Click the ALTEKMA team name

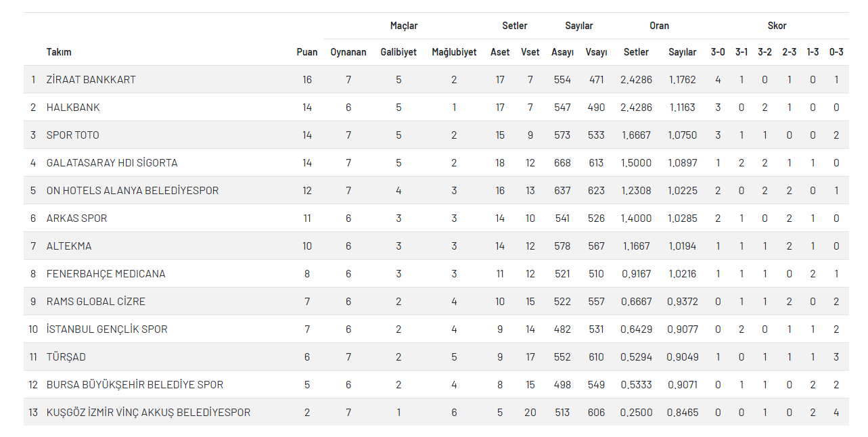(x=68, y=246)
